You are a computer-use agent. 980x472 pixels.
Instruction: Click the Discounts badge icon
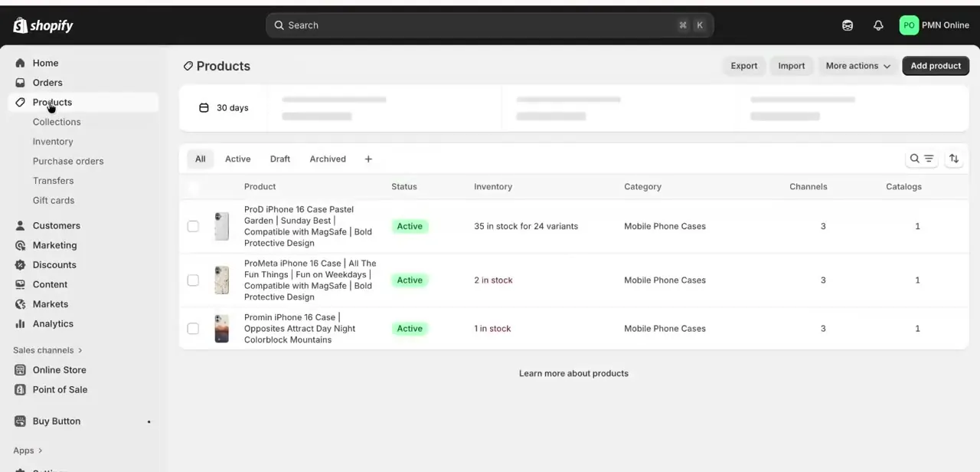pos(21,265)
